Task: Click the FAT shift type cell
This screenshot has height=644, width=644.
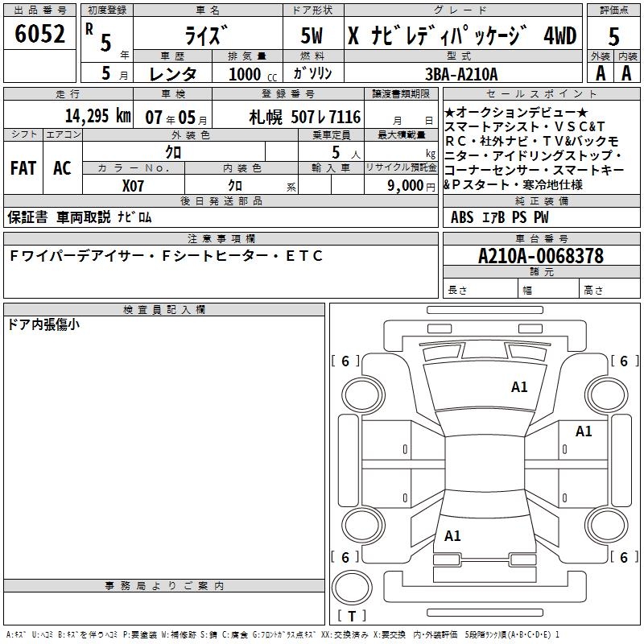Action: pos(23,168)
